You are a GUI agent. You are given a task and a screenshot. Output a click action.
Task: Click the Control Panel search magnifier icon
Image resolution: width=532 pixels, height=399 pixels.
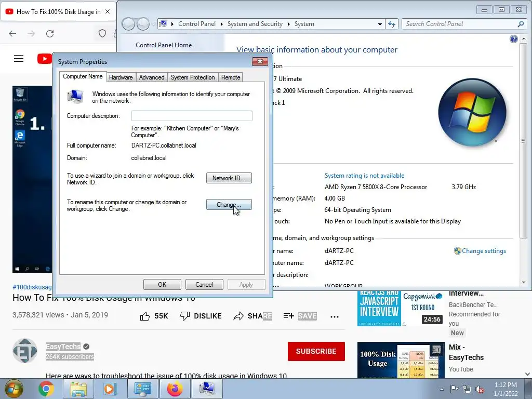tap(521, 24)
